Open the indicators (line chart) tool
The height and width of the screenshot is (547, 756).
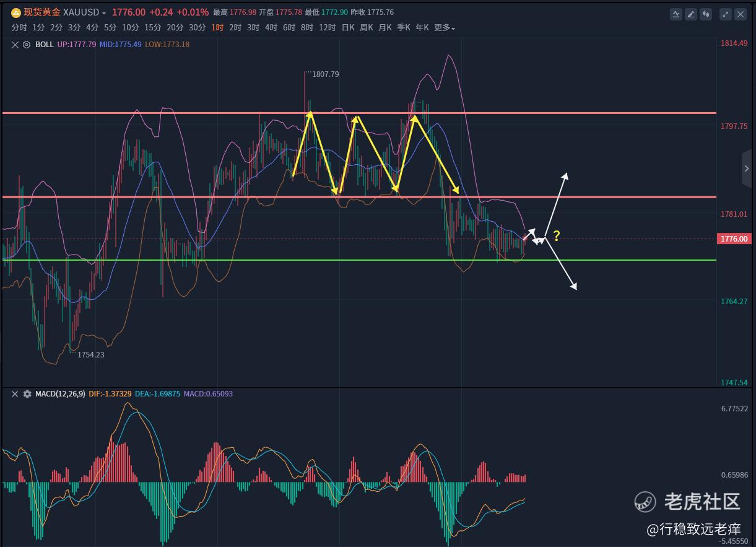pyautogui.click(x=676, y=14)
